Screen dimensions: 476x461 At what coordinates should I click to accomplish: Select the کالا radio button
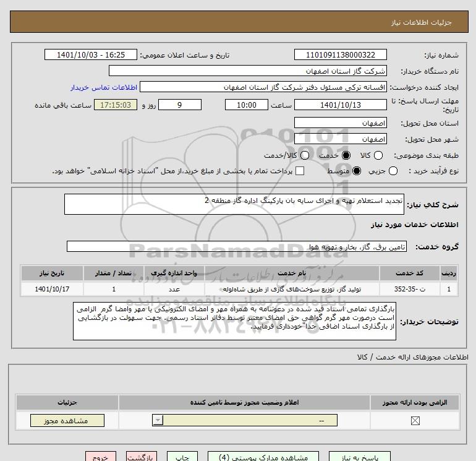[x=378, y=155]
